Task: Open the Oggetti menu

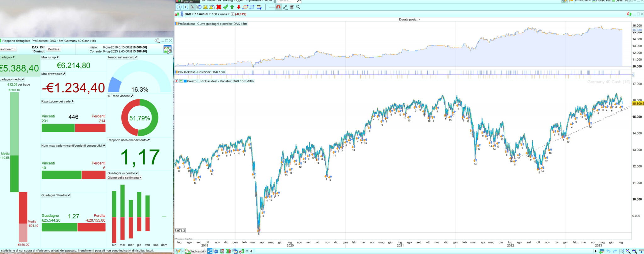Action: (x=240, y=1)
